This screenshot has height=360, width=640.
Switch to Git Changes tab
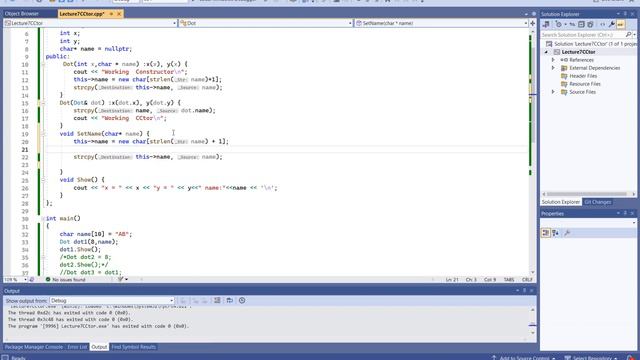(597, 202)
